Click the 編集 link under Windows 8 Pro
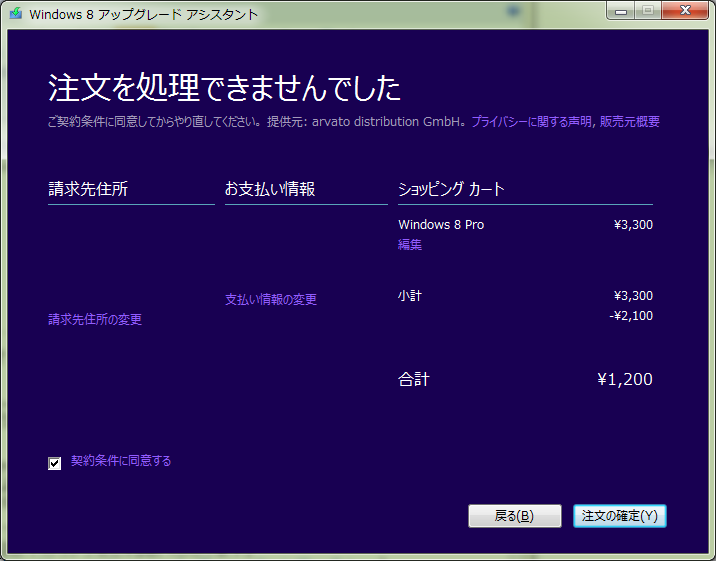716x561 pixels. 410,245
